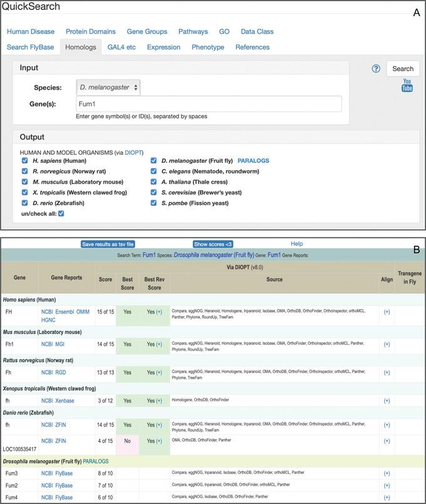Expand alignment (+) for Fum3 row

[x=387, y=473]
